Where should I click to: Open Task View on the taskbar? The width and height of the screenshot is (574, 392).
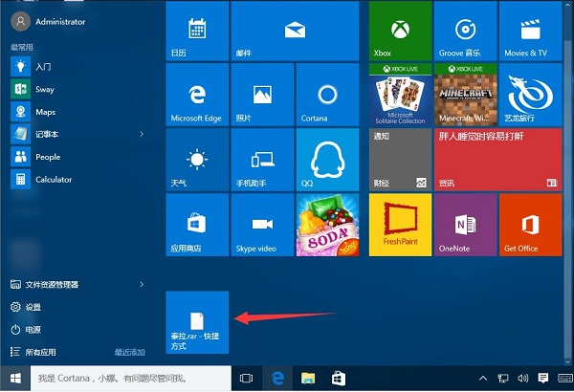(x=247, y=379)
